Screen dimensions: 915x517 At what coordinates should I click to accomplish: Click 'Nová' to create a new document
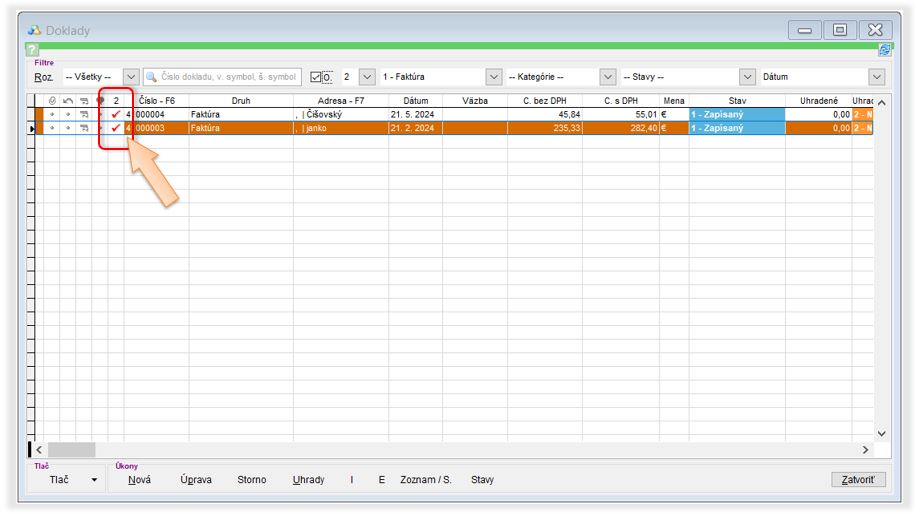pyautogui.click(x=140, y=480)
